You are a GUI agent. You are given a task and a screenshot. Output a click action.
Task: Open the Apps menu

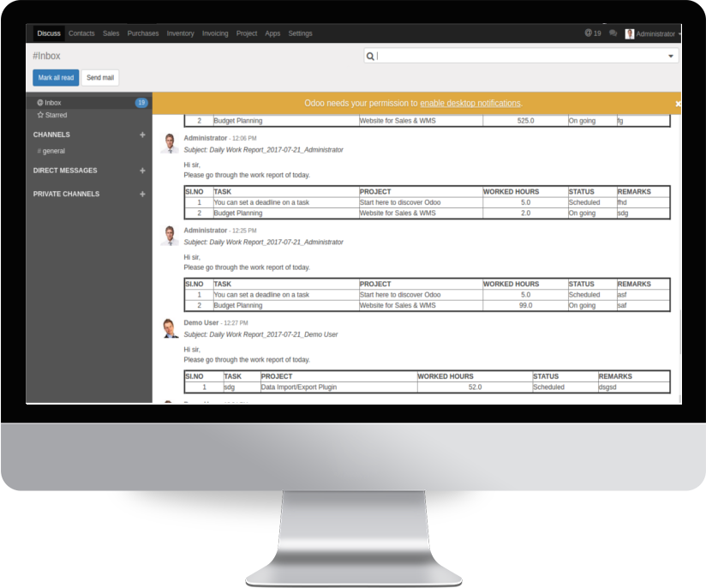pos(272,33)
